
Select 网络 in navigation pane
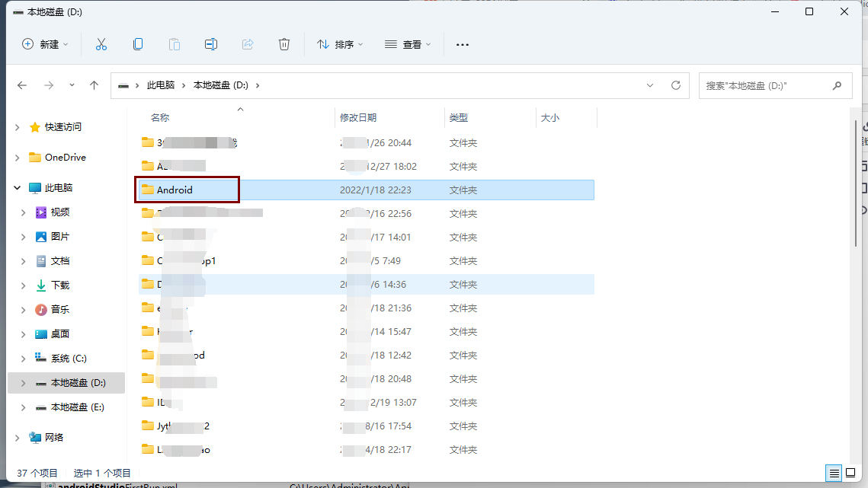54,438
